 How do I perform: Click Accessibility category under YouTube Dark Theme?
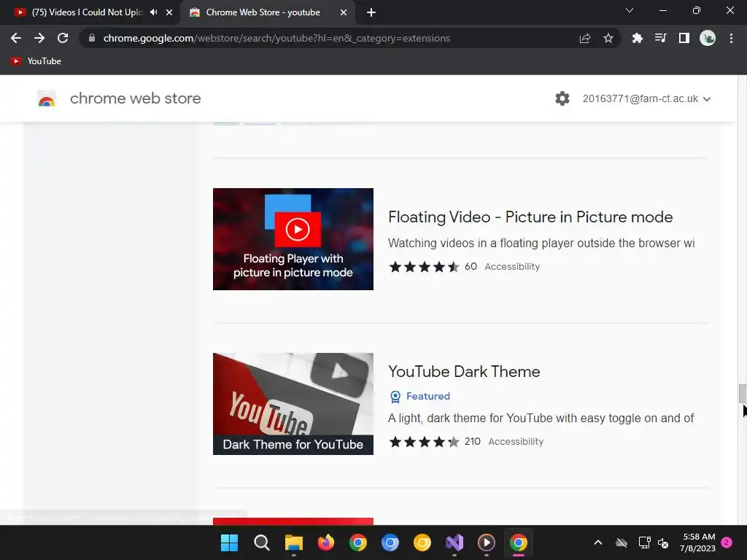click(516, 442)
